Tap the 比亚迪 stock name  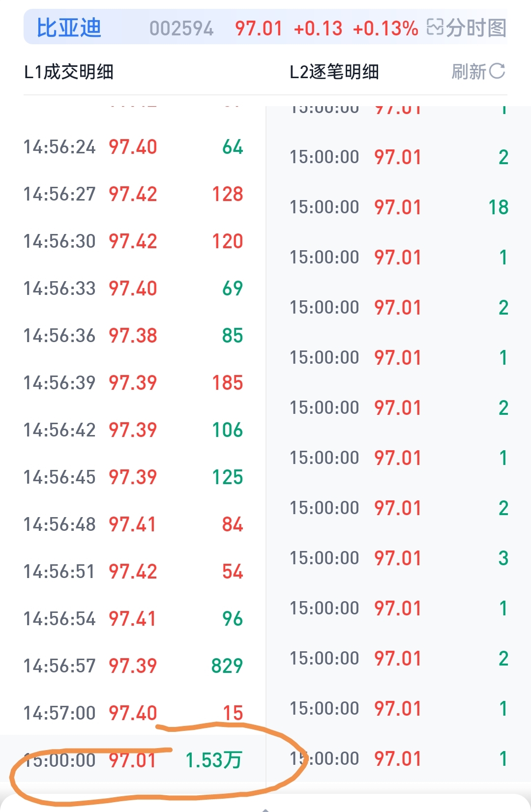click(x=69, y=28)
